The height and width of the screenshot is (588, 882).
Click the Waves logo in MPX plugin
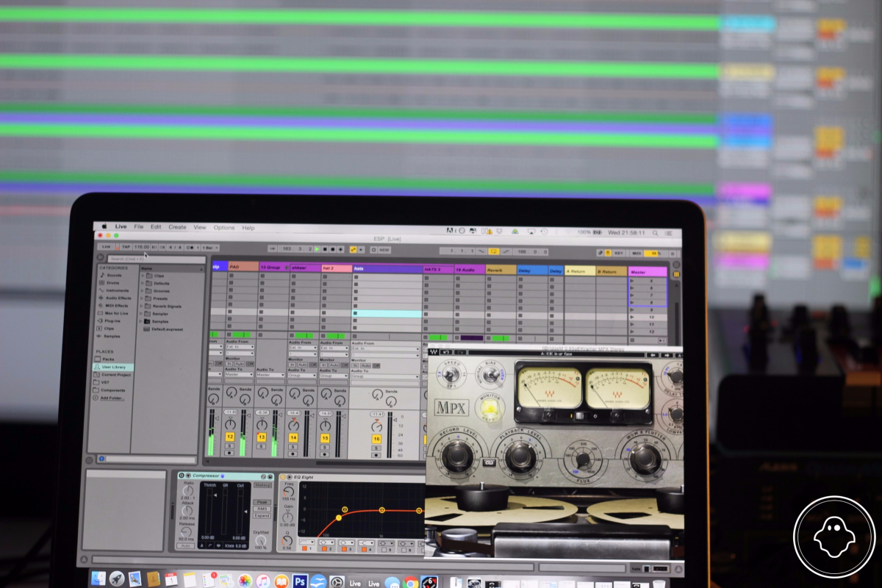point(433,352)
